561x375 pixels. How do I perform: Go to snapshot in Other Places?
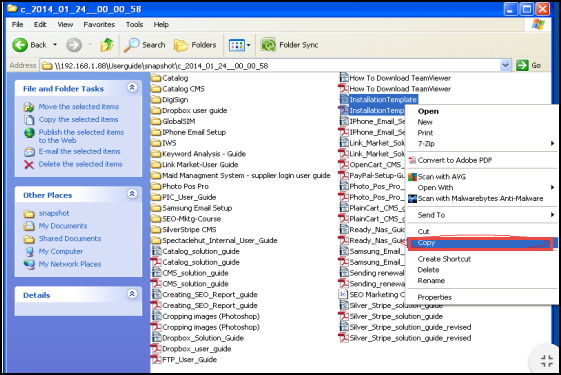click(54, 213)
